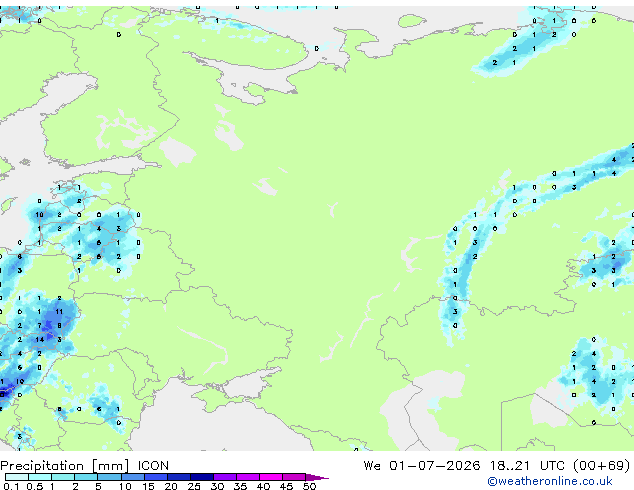Click the 5–10 mm legend color box
The image size is (634, 490).
click(109, 477)
